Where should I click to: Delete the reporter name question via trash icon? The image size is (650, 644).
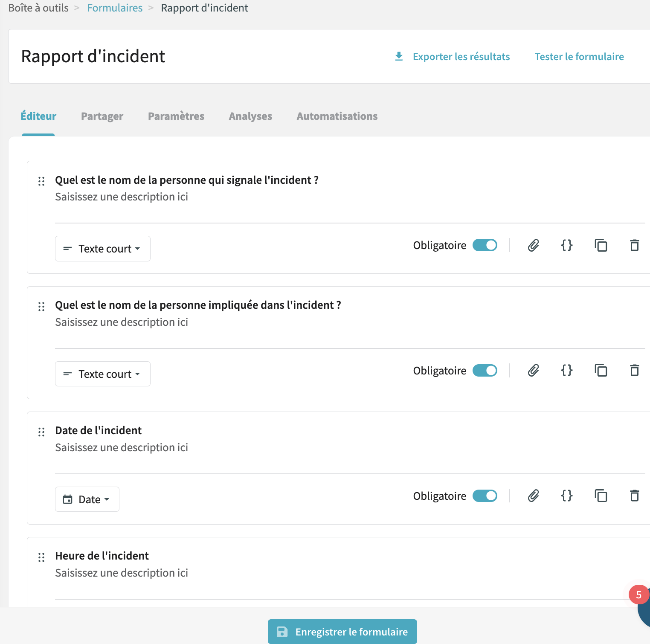tap(634, 245)
